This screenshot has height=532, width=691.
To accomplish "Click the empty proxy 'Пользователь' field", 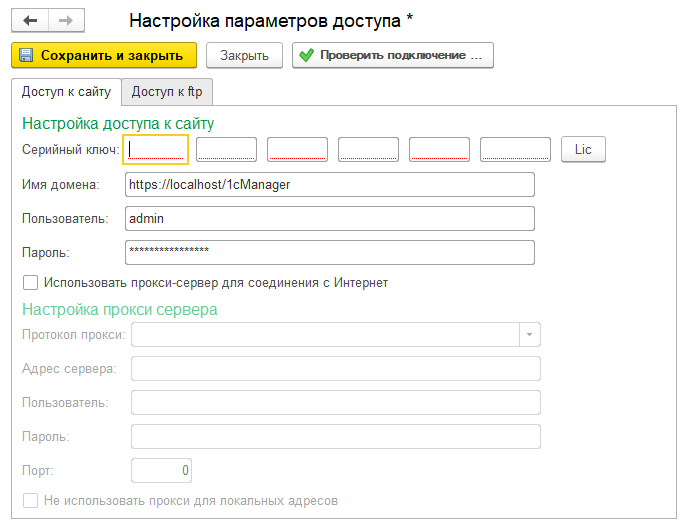I will click(x=336, y=402).
